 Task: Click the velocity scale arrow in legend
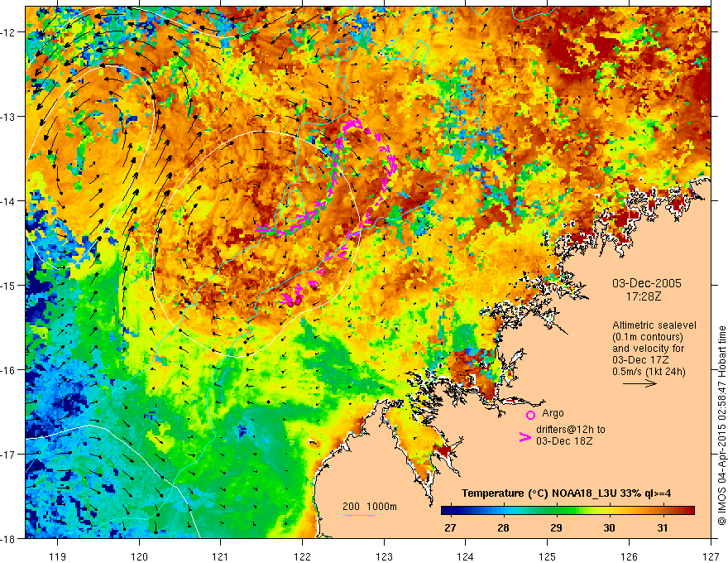click(639, 383)
